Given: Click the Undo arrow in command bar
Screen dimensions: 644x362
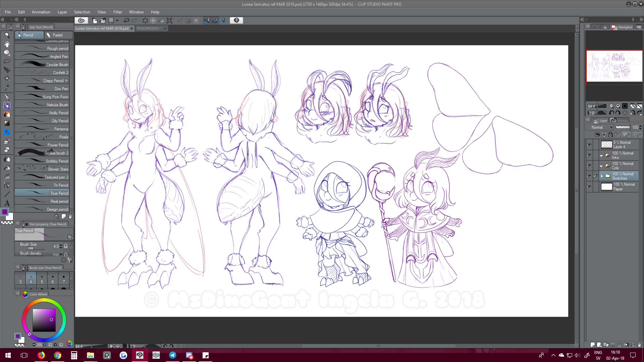Looking at the screenshot, I should pyautogui.click(x=126, y=20).
